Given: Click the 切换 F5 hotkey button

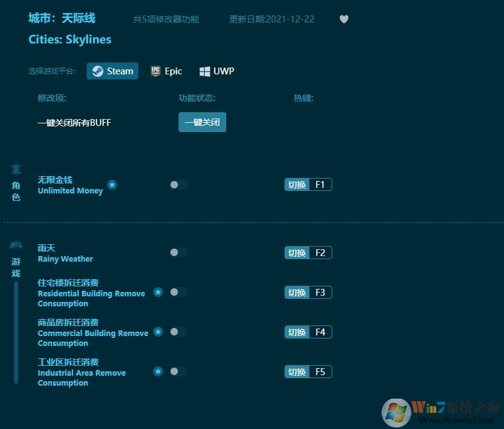Looking at the screenshot, I should coord(308,371).
